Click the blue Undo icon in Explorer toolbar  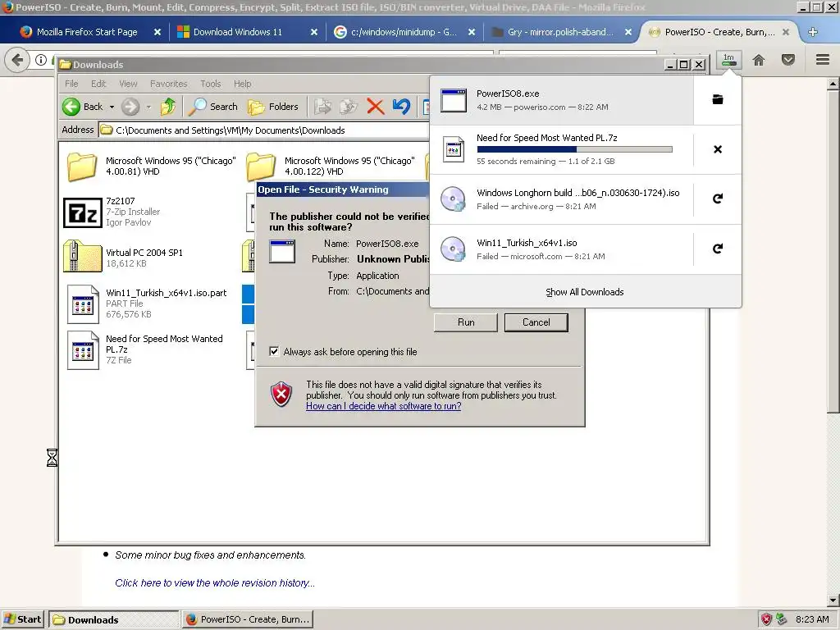(x=400, y=107)
